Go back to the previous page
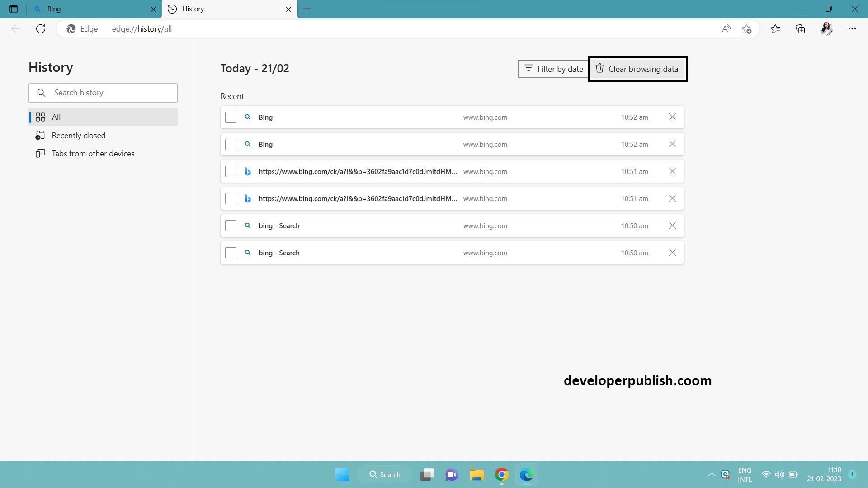The height and width of the screenshot is (488, 868). (16, 28)
